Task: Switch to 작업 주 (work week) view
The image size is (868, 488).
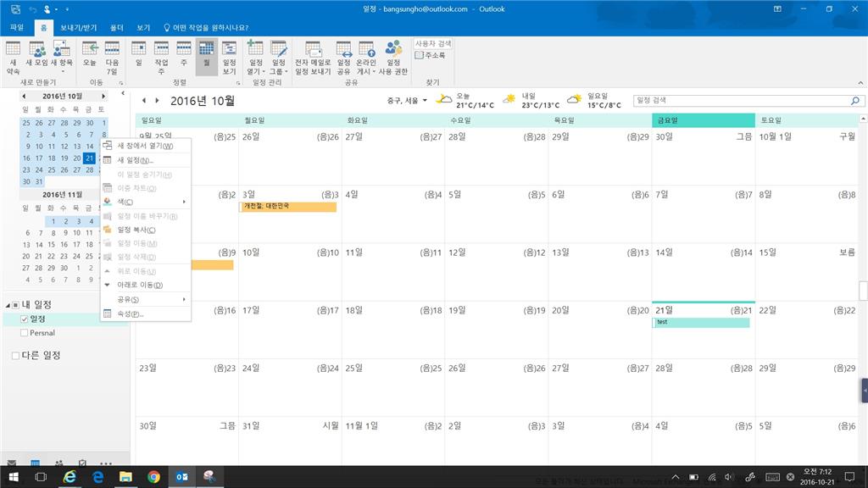Action: pos(161,58)
